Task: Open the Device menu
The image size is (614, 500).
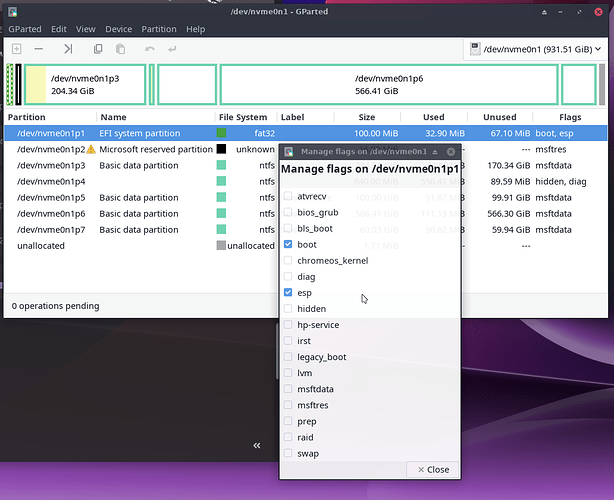Action: click(119, 29)
